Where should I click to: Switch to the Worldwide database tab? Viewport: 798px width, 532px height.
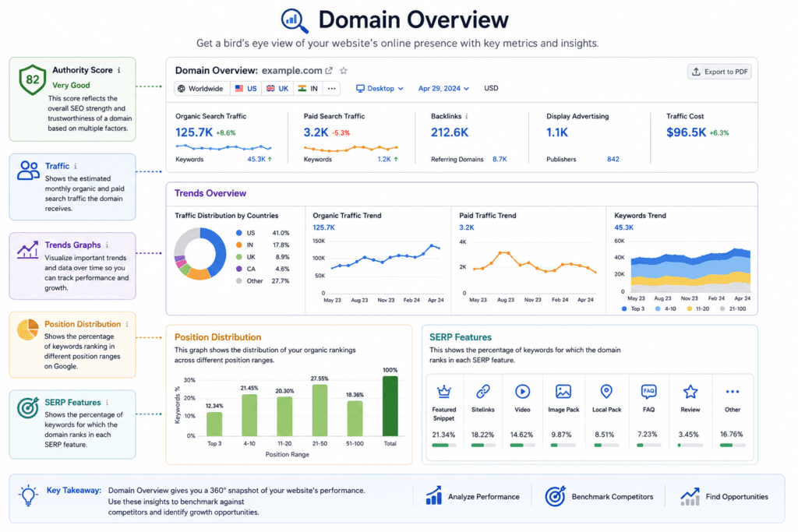[202, 89]
